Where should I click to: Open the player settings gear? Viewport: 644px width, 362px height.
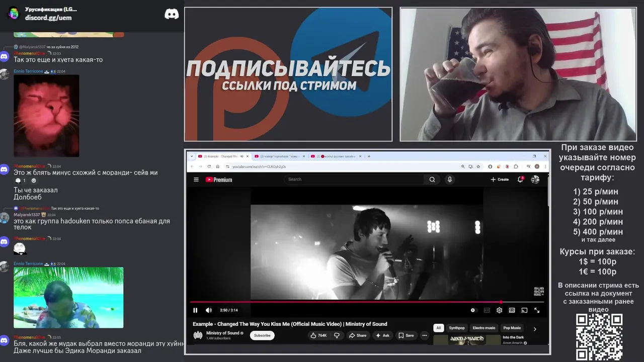(x=499, y=310)
